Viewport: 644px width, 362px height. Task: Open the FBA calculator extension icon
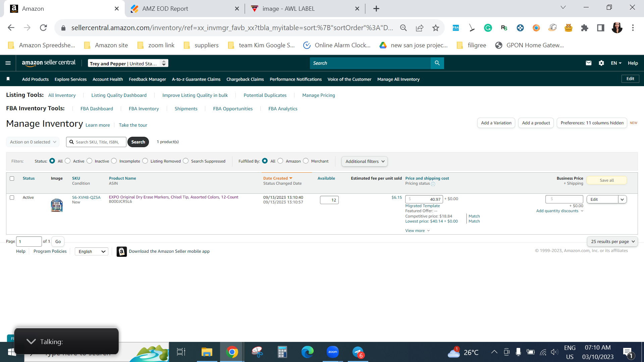click(455, 28)
